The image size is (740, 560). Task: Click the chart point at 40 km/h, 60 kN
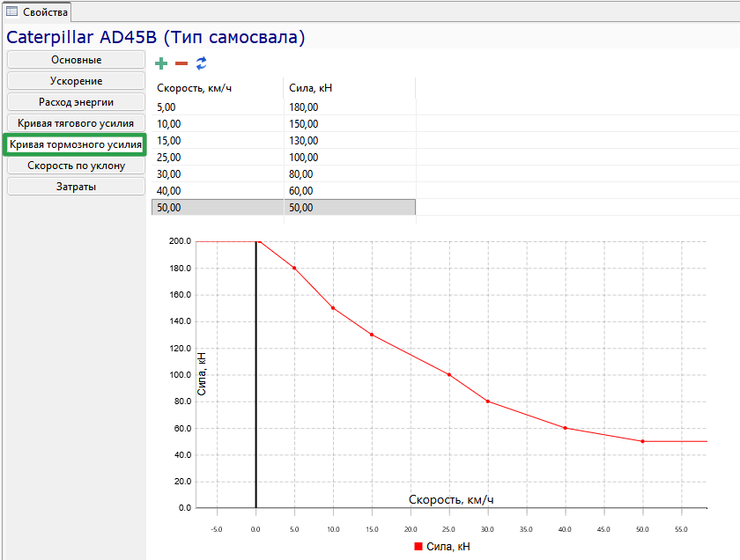tap(566, 428)
